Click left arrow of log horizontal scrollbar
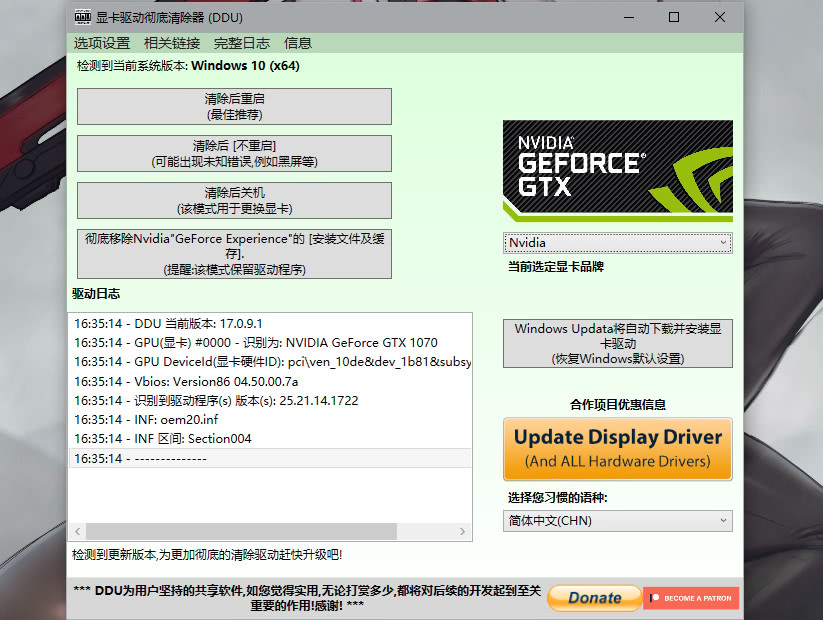The image size is (823, 620). coord(78,531)
